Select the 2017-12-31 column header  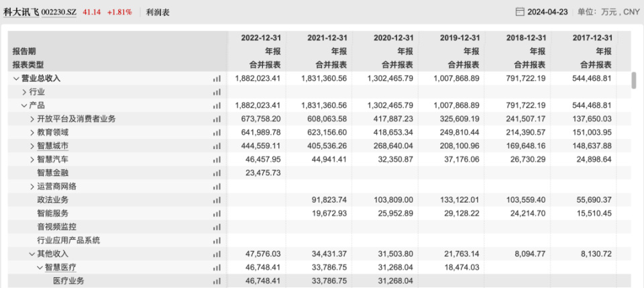tap(592, 38)
